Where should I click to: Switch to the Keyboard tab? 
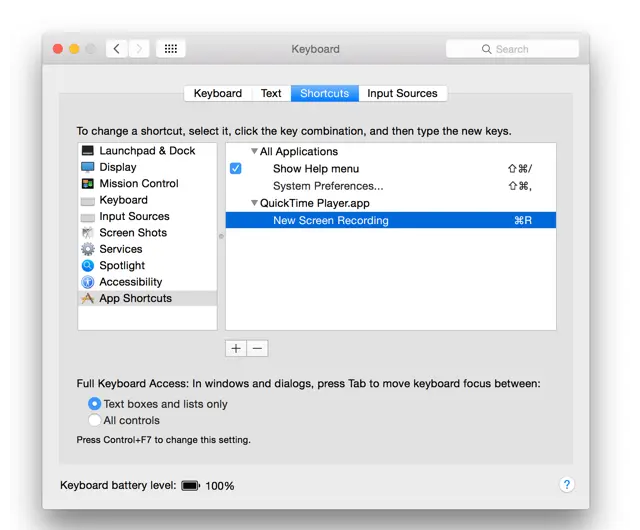pyautogui.click(x=217, y=94)
